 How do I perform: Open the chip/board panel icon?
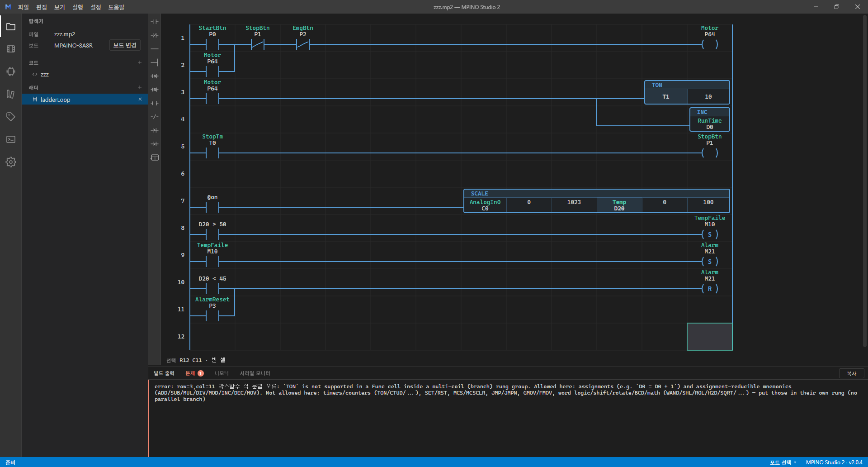[11, 71]
